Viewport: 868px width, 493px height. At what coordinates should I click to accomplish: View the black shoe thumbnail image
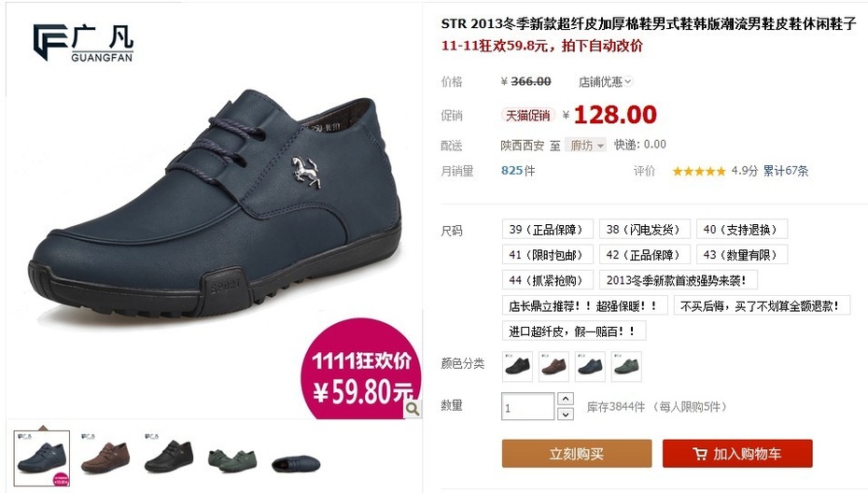pos(169,456)
